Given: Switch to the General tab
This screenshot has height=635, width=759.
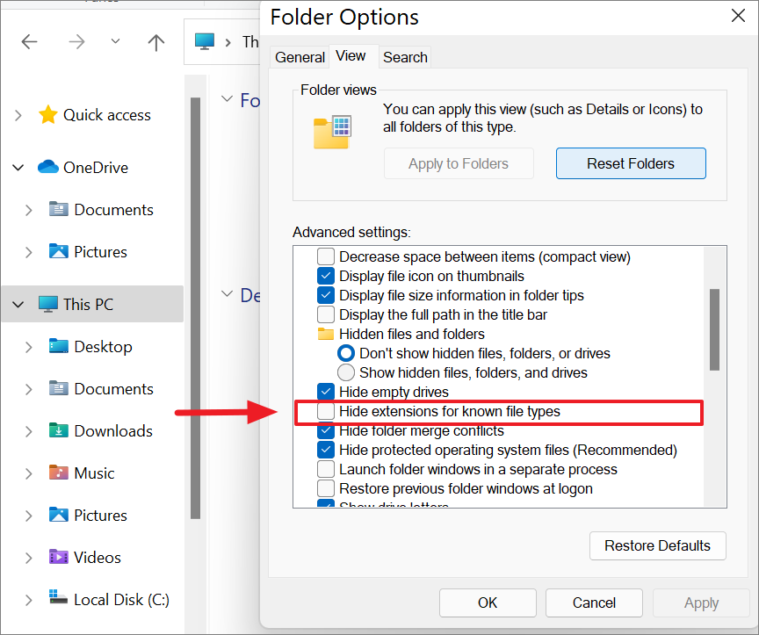Looking at the screenshot, I should (x=300, y=57).
